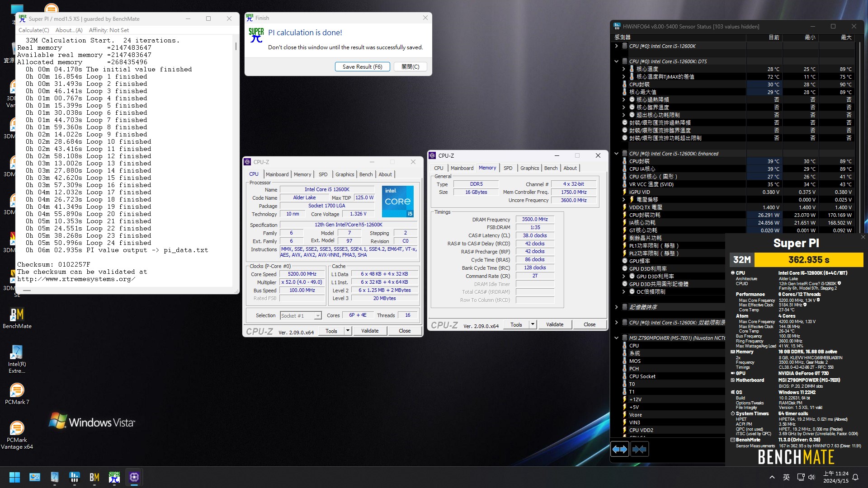868x488 pixels.
Task: Switch to CPU tab in CPU-Z memory window
Action: pos(439,168)
